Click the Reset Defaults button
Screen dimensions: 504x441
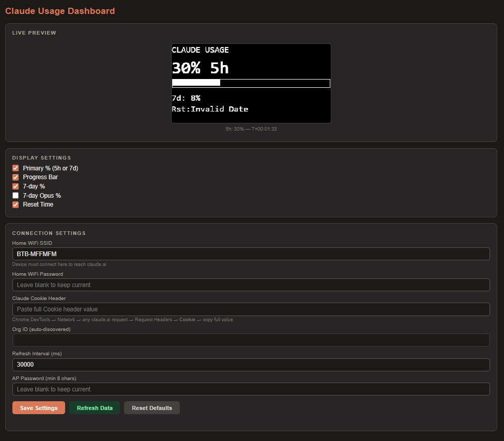point(151,407)
